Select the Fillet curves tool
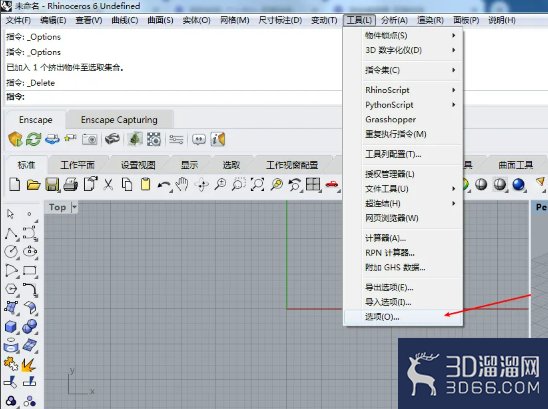Viewport: 548px width, 409px height. tap(30, 289)
